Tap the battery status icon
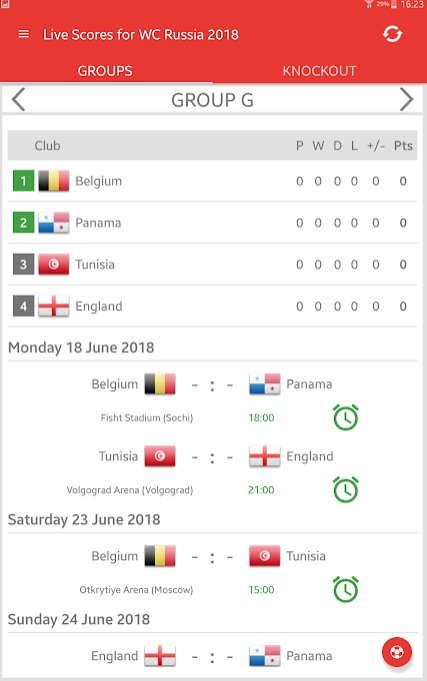427x681 pixels. pos(394,4)
